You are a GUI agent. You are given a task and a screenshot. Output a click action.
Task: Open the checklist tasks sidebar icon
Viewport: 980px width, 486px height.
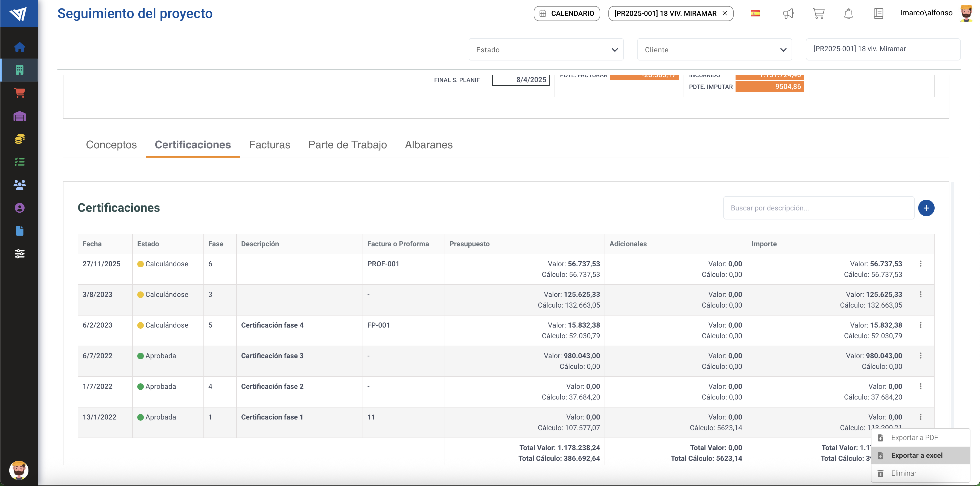(x=19, y=162)
